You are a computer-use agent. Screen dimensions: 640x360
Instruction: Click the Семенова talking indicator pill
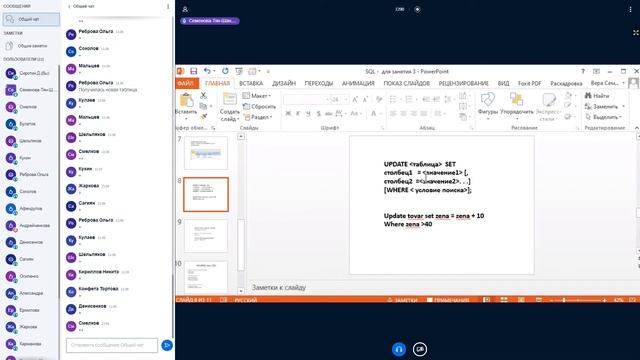pos(210,21)
